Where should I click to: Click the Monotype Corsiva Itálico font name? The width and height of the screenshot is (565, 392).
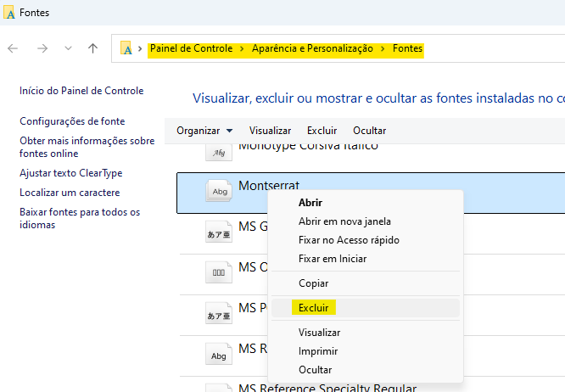(309, 148)
